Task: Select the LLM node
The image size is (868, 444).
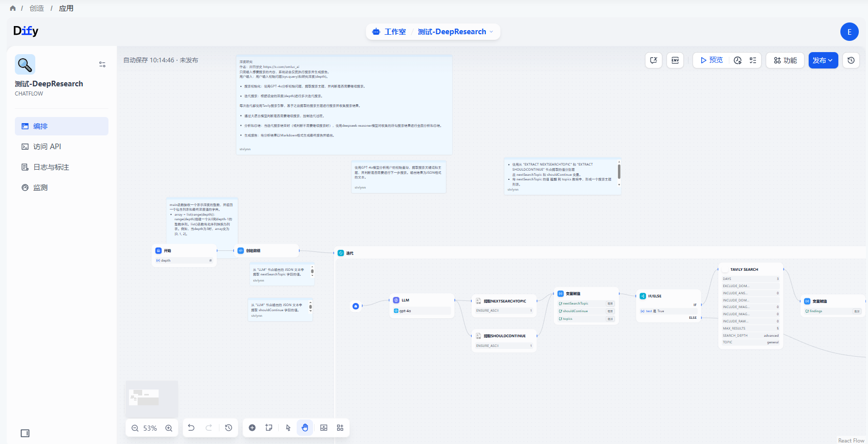Action: tap(422, 306)
